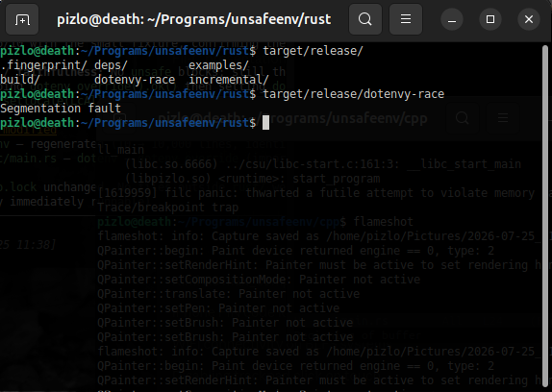Open a new terminal tab
This screenshot has height=392, width=552.
(22, 19)
